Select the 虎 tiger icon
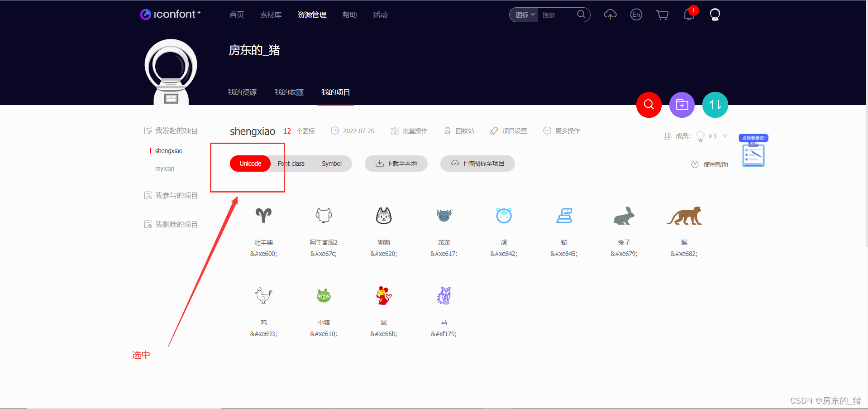868x409 pixels. (504, 216)
